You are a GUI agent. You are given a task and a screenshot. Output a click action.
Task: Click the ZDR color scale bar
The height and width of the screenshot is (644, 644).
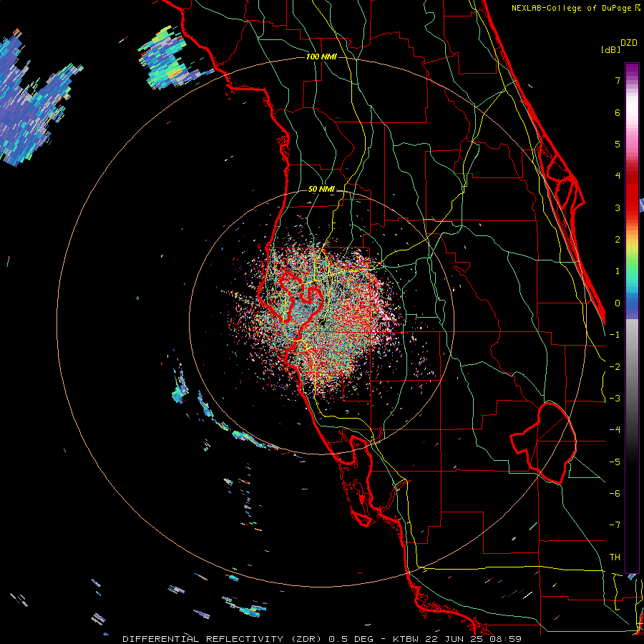click(632, 318)
